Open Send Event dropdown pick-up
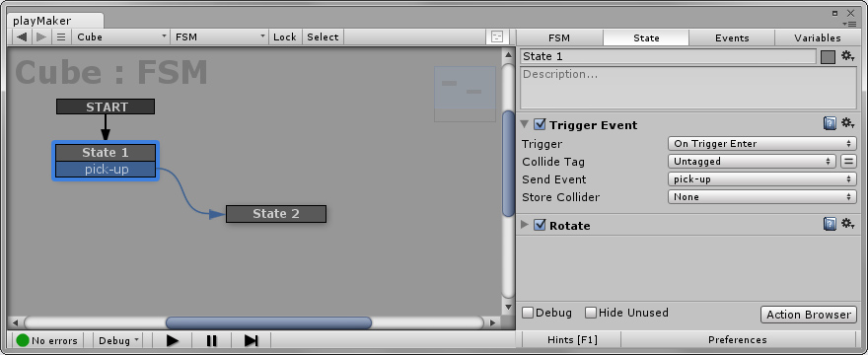This screenshot has width=868, height=355. point(762,178)
